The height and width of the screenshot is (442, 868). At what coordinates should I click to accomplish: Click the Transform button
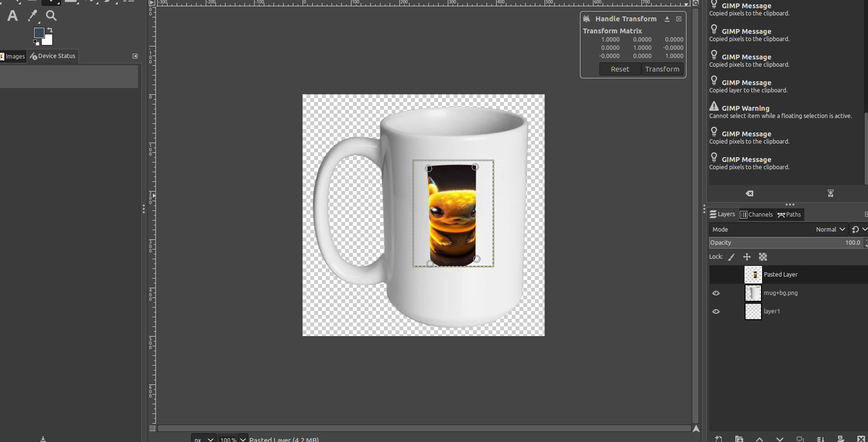point(662,69)
